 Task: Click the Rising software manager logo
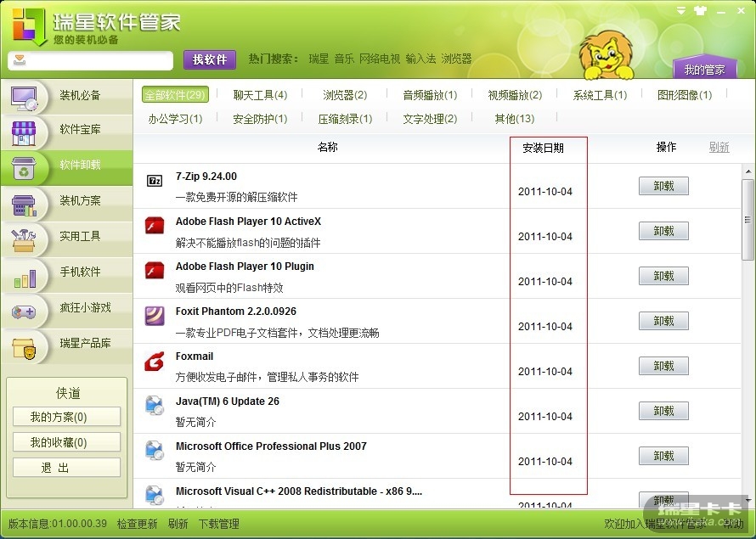click(29, 26)
